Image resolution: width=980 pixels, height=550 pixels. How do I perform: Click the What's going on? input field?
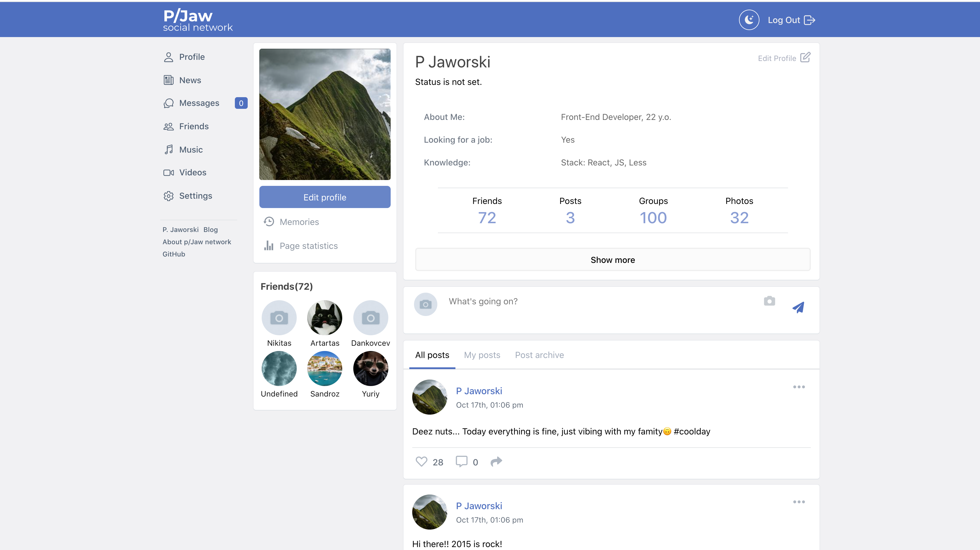[601, 301]
